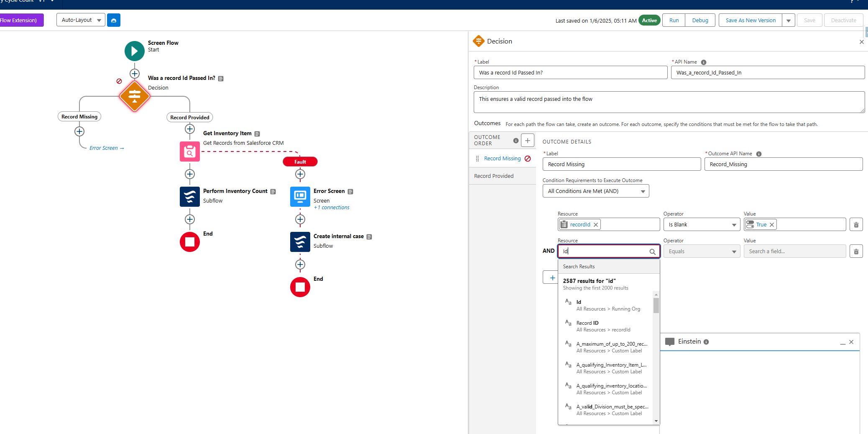868x434 pixels.
Task: Open the Auto-Layout dropdown
Action: [81, 20]
